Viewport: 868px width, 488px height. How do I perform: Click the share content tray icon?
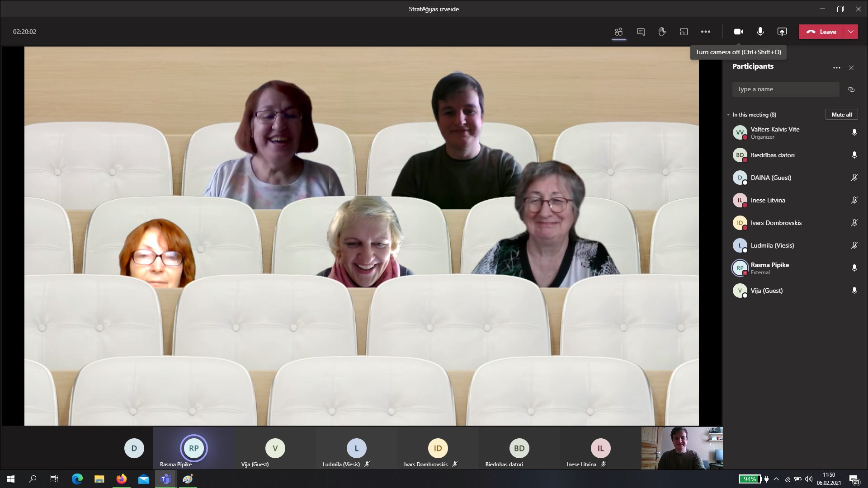tap(782, 32)
